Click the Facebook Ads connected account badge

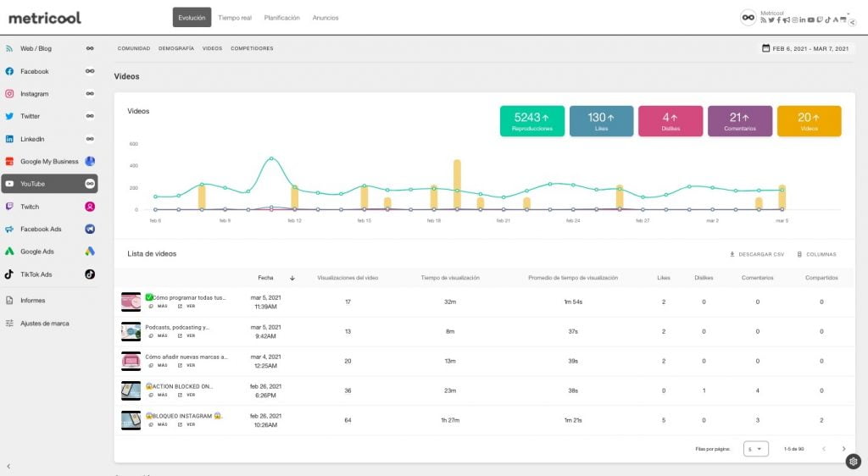[90, 229]
